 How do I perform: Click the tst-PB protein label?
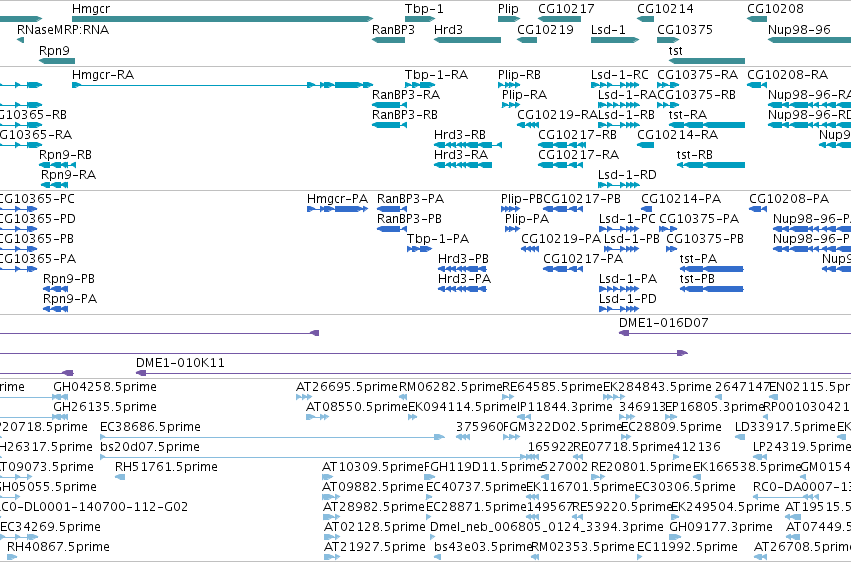[697, 279]
